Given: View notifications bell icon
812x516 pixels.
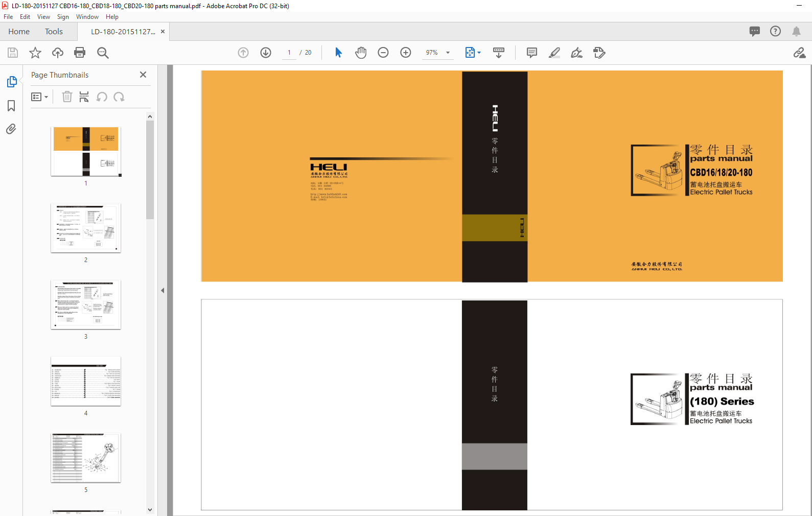Looking at the screenshot, I should pyautogui.click(x=796, y=31).
